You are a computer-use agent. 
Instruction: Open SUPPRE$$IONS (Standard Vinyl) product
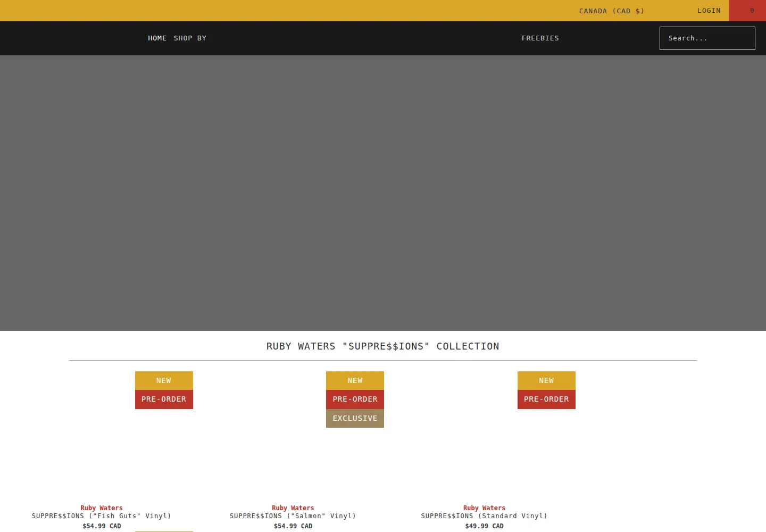(484, 516)
